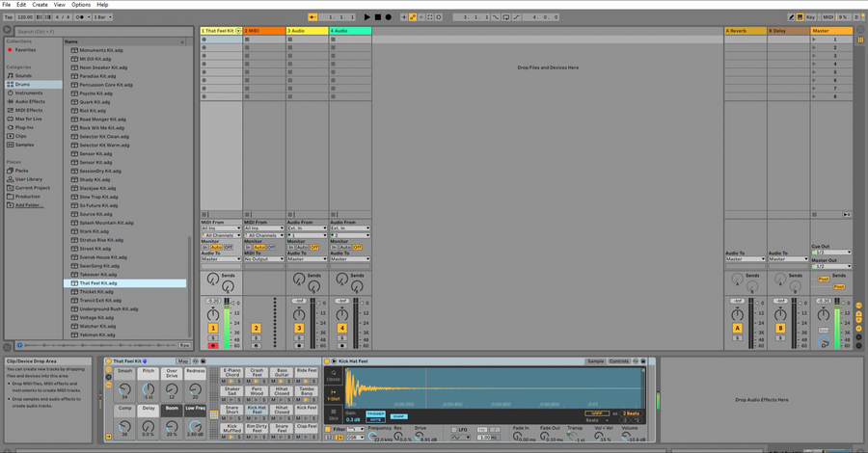
Task: Open the Options menu
Action: click(x=81, y=5)
